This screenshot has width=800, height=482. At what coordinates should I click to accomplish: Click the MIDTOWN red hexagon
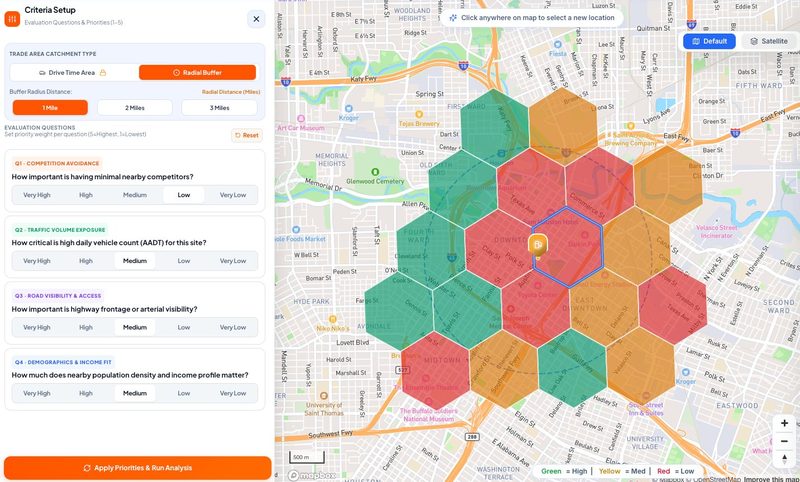435,371
